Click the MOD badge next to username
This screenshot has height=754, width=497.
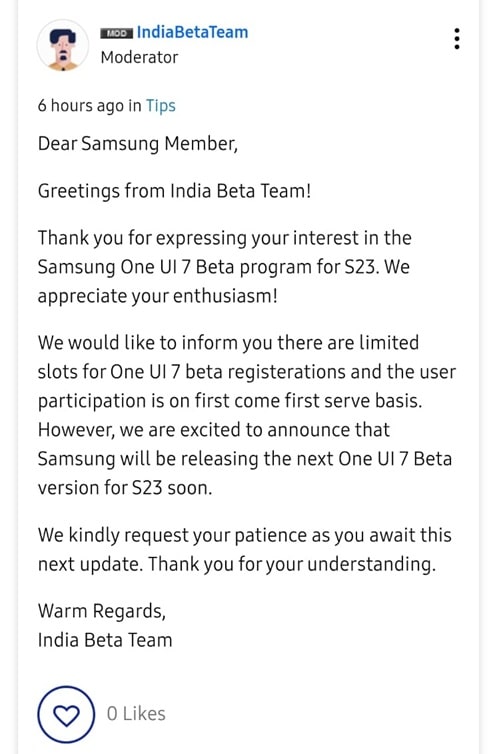tap(116, 33)
